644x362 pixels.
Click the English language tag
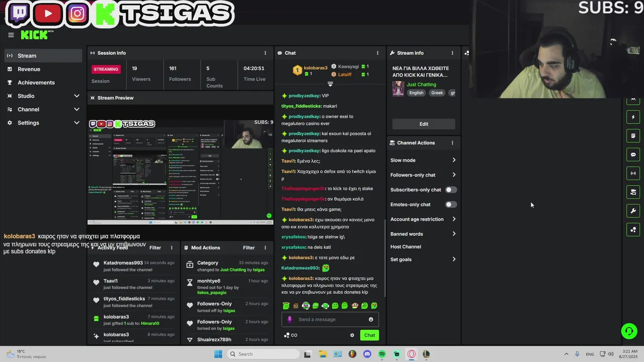(x=416, y=93)
